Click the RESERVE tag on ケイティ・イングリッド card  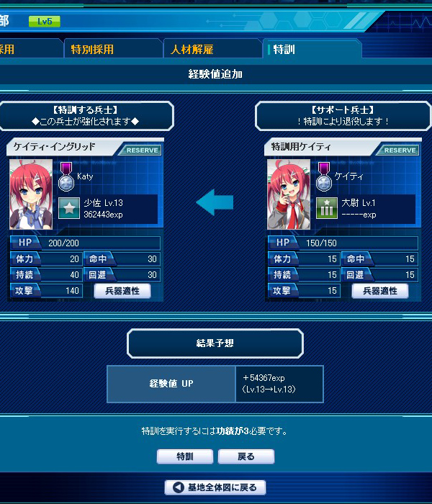point(140,150)
